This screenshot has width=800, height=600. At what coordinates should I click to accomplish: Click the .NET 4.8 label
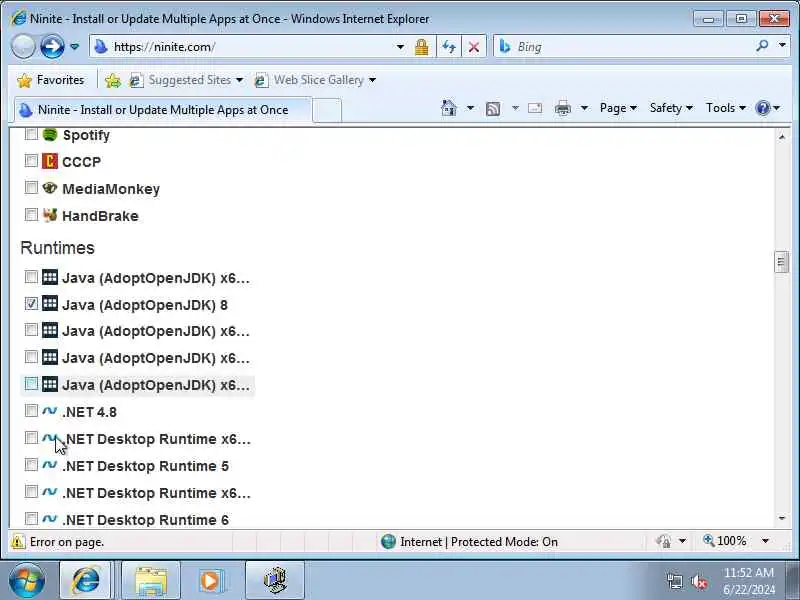(89, 412)
